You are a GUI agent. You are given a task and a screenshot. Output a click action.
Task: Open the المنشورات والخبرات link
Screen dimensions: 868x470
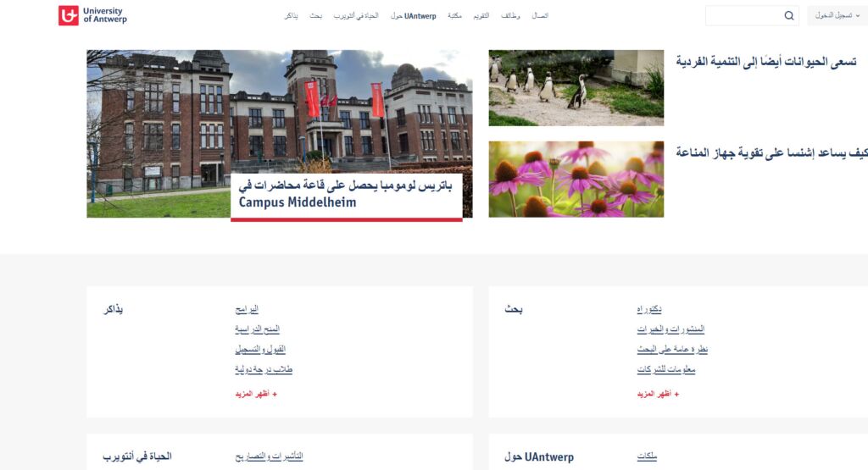click(x=670, y=329)
